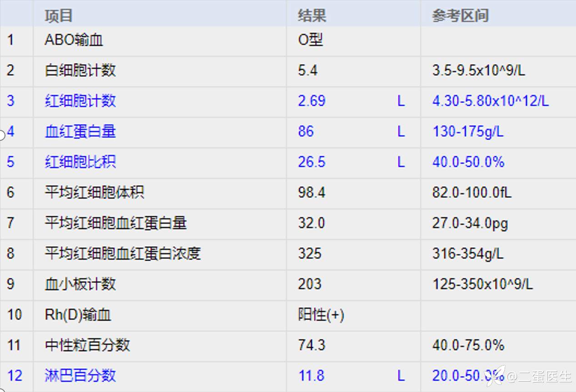Image resolution: width=576 pixels, height=392 pixels.
Task: Click the 130-175g/L reference range
Action: (468, 132)
